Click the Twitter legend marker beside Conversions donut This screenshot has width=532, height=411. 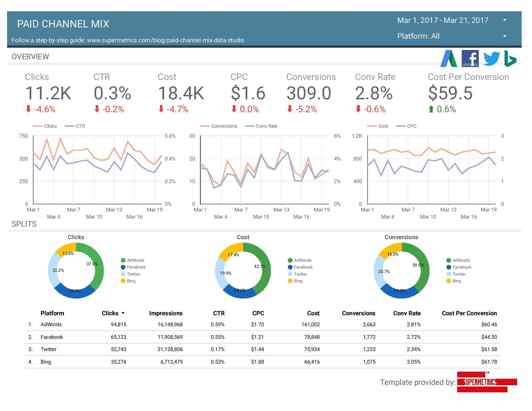448,274
